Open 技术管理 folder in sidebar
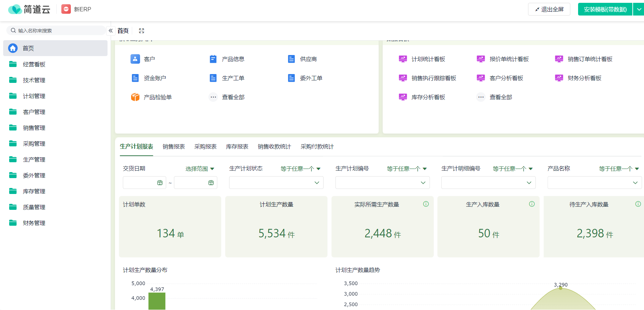Screen dimensions: 644x310 55,80
